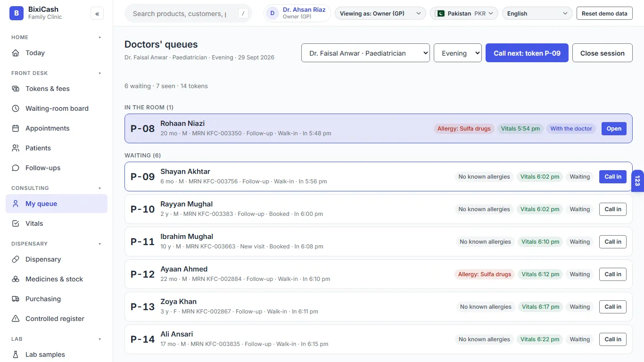Image resolution: width=644 pixels, height=362 pixels.
Task: Click the Follow-ups chat bubble icon
Action: pyautogui.click(x=16, y=168)
